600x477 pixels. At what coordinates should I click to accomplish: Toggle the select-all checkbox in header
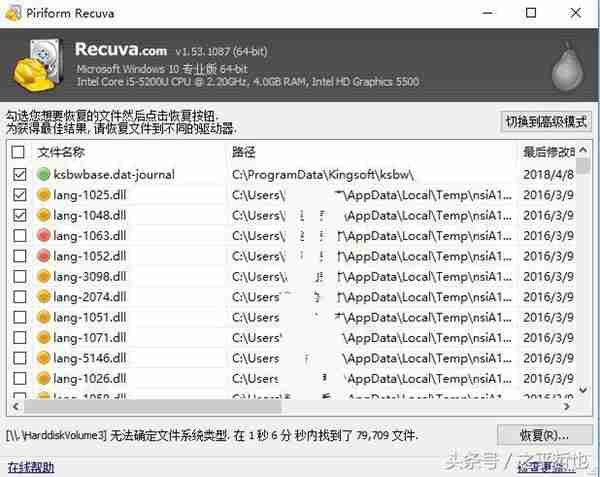click(x=18, y=152)
